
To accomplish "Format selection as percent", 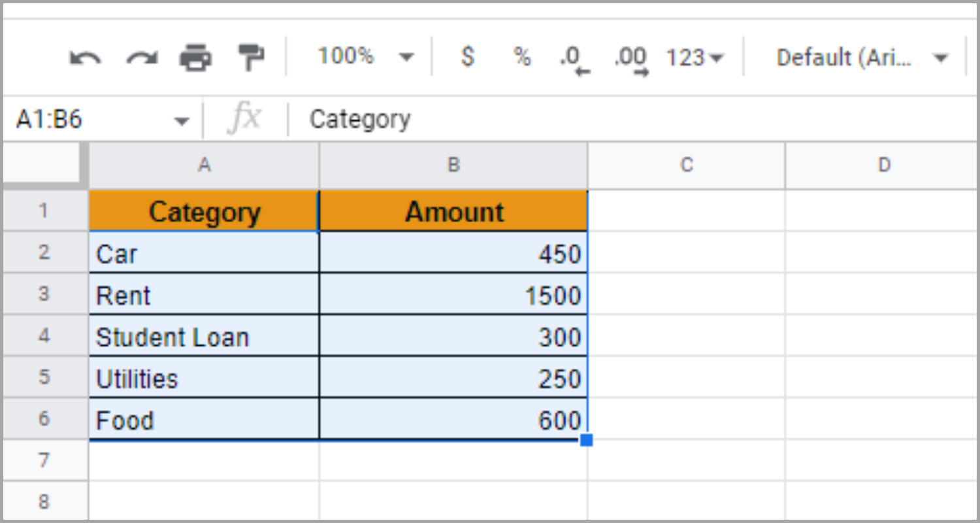I will coord(522,58).
